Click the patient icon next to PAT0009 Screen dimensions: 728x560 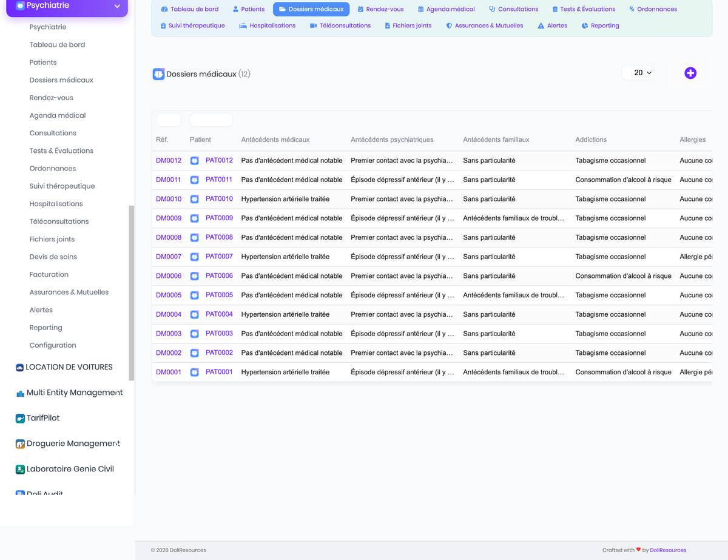pyautogui.click(x=195, y=218)
